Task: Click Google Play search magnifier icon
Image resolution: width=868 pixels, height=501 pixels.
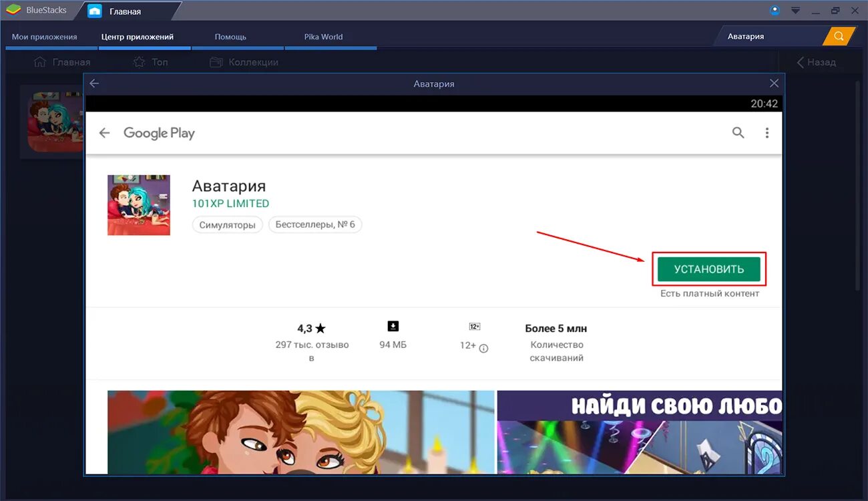Action: pyautogui.click(x=738, y=133)
